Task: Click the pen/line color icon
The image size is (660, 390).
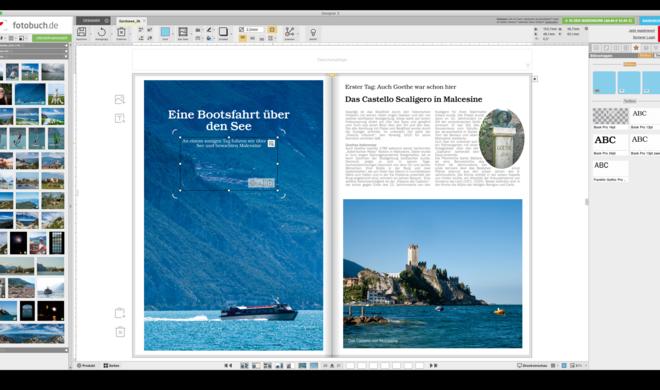Action: tap(209, 29)
